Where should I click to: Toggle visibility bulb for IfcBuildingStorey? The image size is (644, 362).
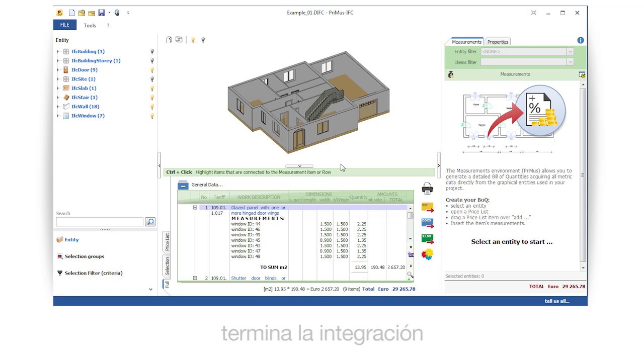click(x=152, y=61)
